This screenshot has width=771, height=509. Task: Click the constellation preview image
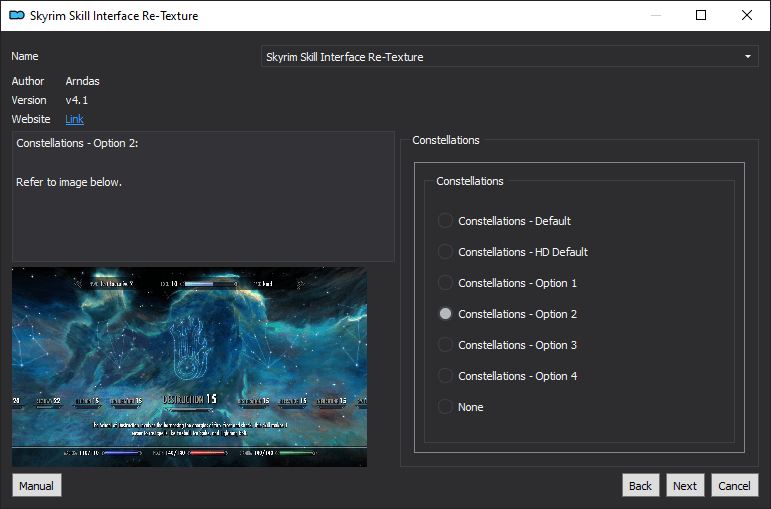click(x=189, y=367)
